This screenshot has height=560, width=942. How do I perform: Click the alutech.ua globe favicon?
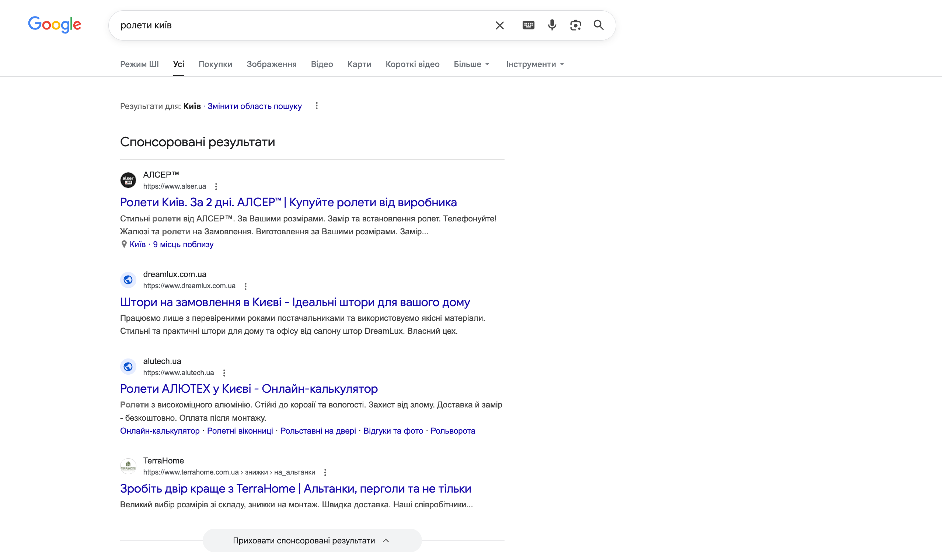(128, 367)
